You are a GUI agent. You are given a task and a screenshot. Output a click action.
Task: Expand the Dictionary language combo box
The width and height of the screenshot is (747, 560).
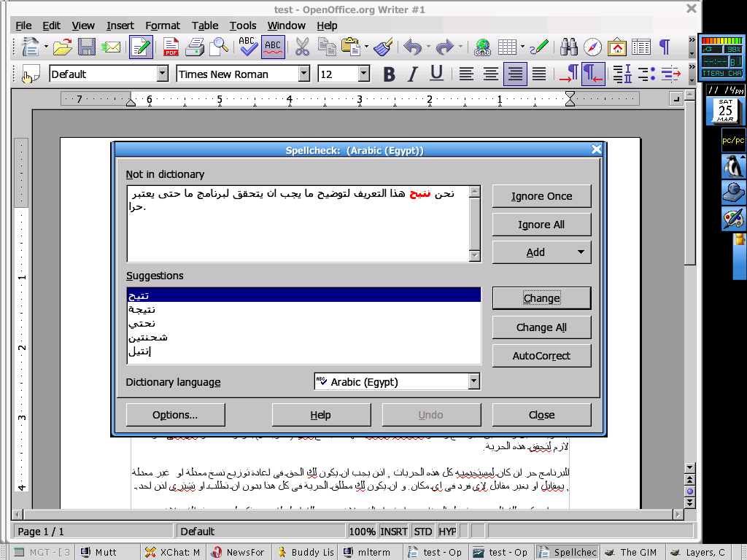[473, 381]
